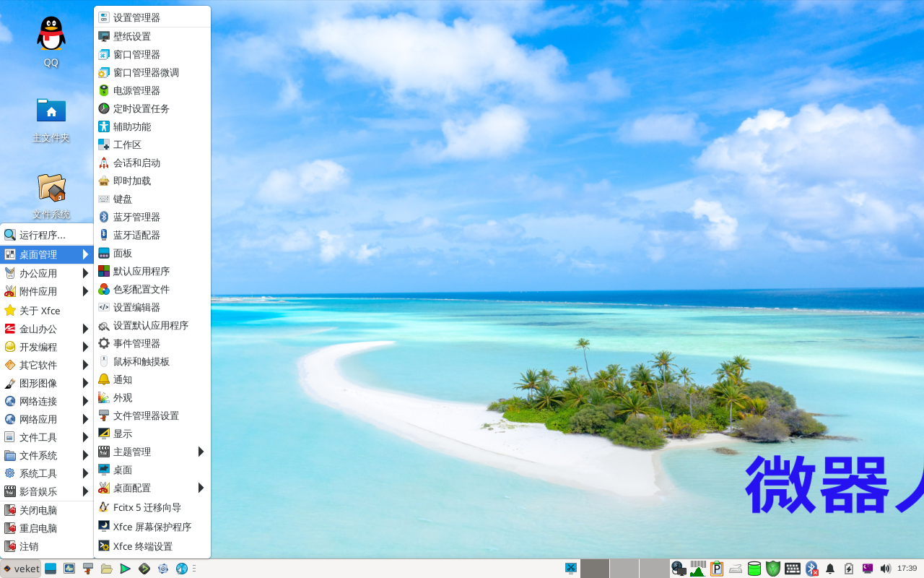Open 关于 Xfce menu entry
Screen dimensions: 924x578
[48, 311]
